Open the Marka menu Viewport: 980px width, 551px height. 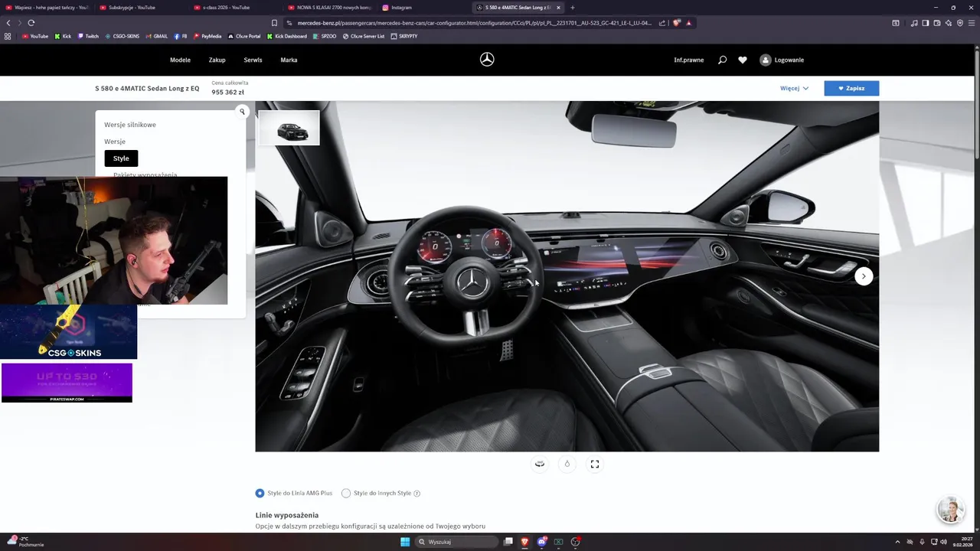click(x=289, y=60)
